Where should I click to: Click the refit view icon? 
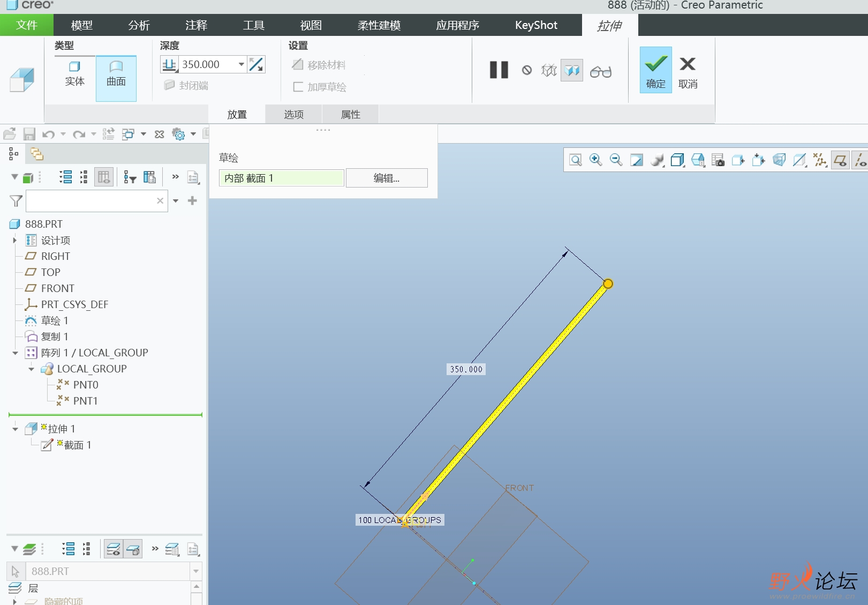click(576, 160)
